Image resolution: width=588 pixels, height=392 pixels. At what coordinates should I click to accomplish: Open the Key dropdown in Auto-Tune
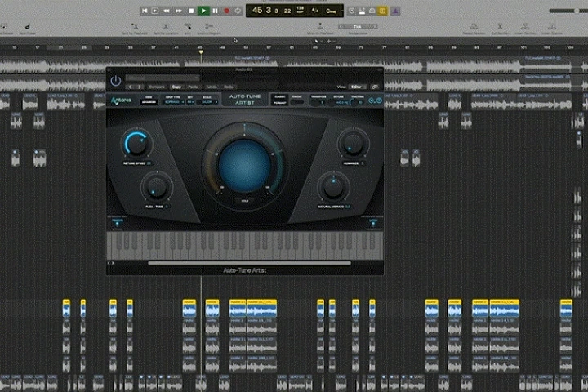coord(190,102)
